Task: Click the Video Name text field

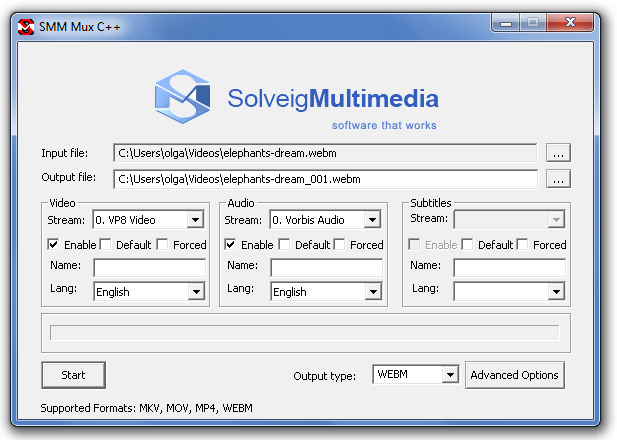Action: [x=150, y=268]
